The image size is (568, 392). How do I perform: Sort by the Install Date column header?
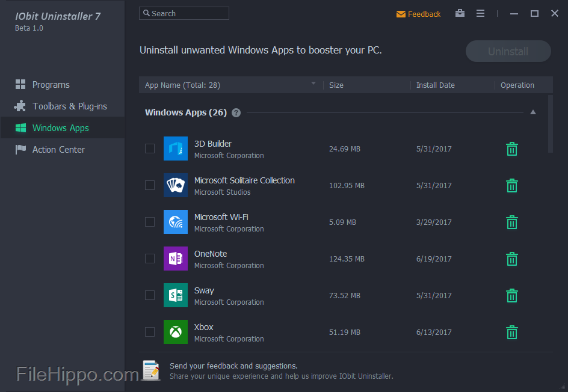coord(436,85)
